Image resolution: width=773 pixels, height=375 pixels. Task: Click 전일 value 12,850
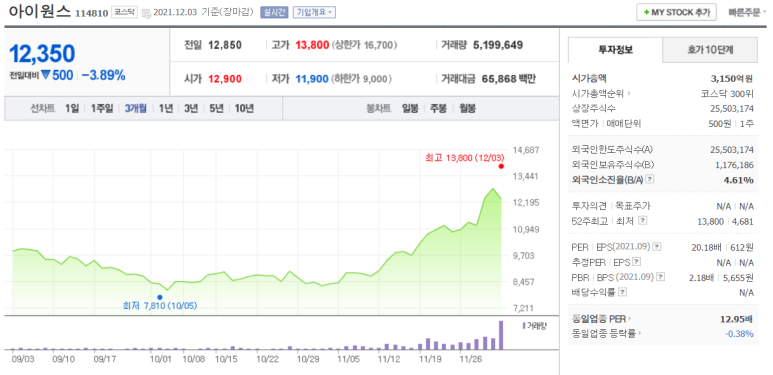[x=225, y=45]
